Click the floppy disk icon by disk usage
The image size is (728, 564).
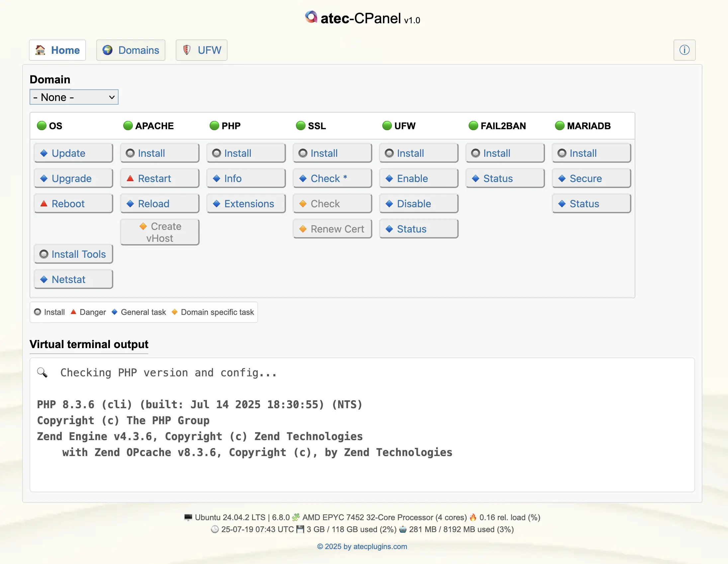click(x=300, y=529)
